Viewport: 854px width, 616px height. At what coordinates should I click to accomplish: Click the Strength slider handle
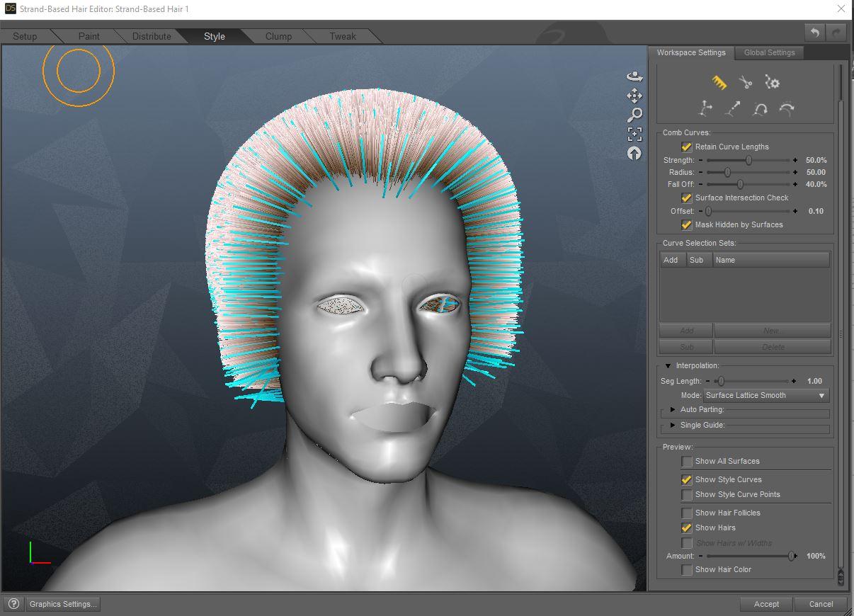click(748, 161)
